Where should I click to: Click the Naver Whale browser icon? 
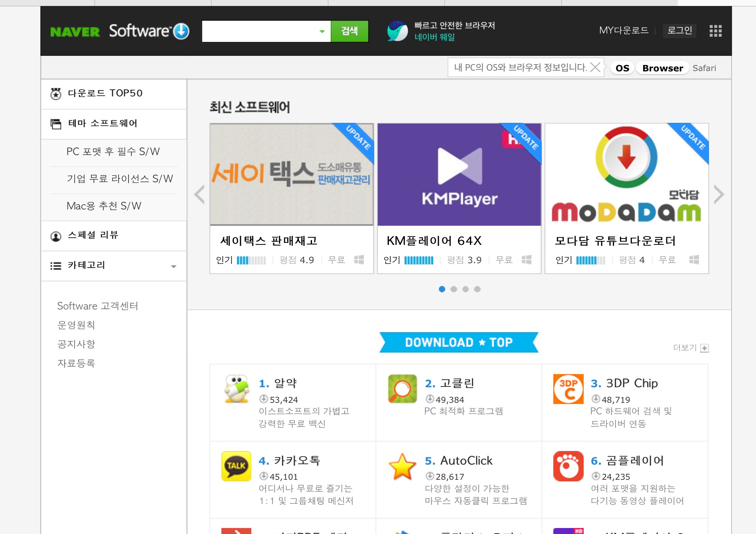(x=397, y=31)
